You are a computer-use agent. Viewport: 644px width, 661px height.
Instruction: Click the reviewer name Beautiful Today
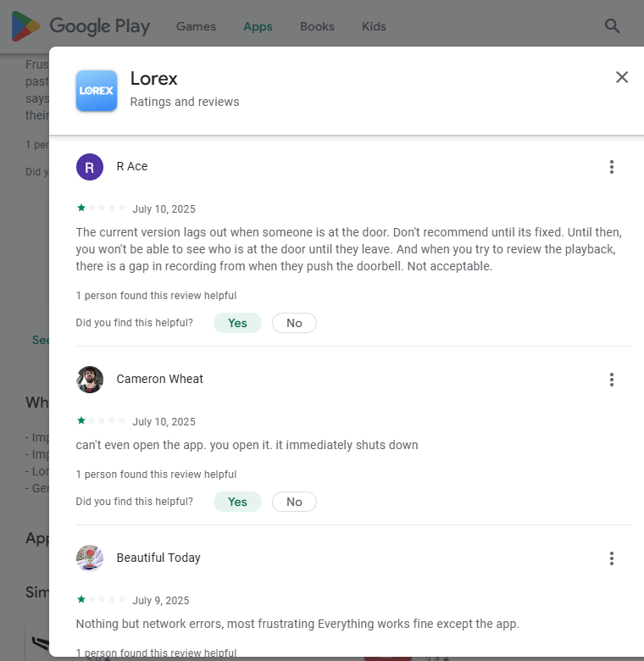point(158,558)
